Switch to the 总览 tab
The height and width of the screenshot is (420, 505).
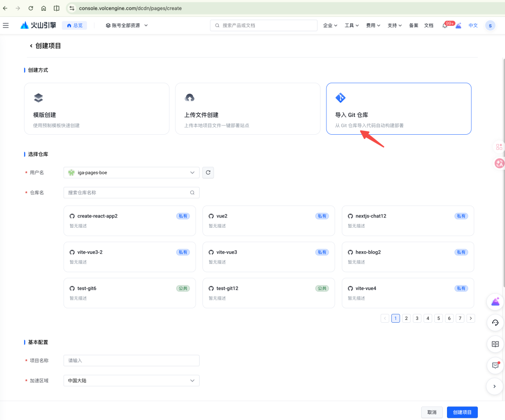(x=74, y=25)
